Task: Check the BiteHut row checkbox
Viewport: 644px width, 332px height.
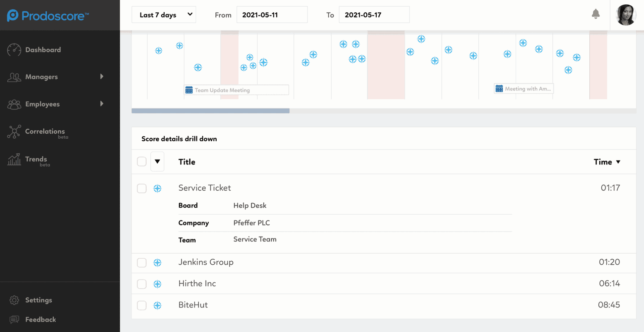Action: click(x=142, y=306)
